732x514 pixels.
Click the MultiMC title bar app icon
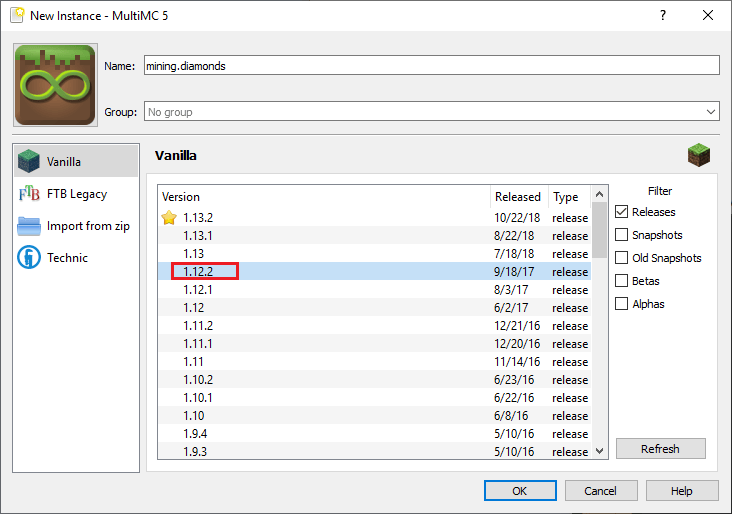pyautogui.click(x=17, y=15)
